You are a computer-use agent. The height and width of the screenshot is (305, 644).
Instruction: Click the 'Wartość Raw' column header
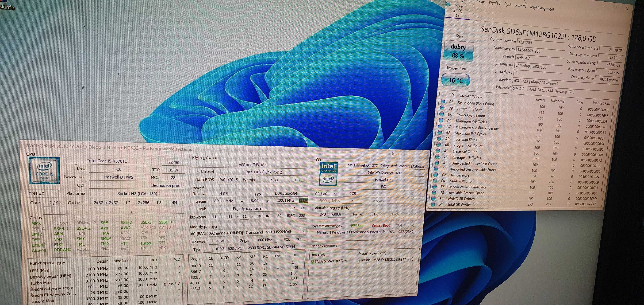pos(602,103)
